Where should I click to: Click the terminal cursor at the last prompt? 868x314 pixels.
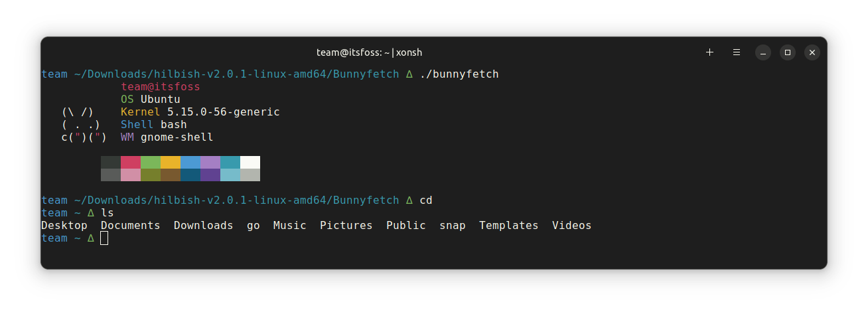104,238
